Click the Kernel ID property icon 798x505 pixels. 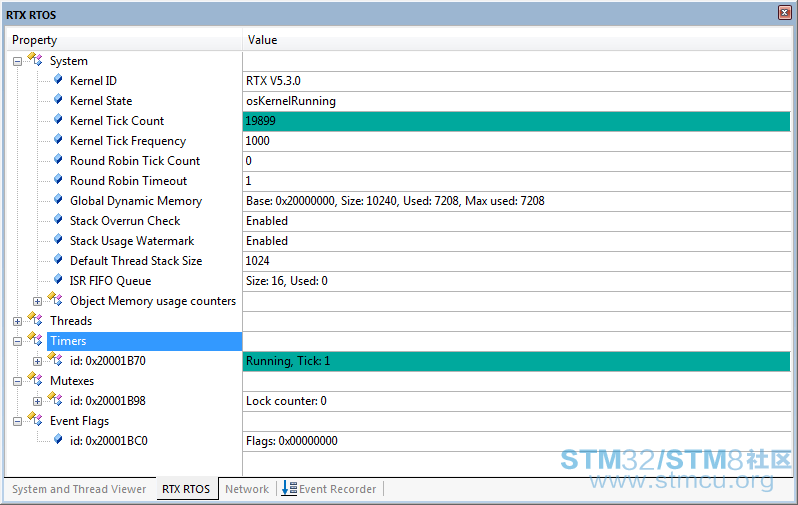pos(58,79)
